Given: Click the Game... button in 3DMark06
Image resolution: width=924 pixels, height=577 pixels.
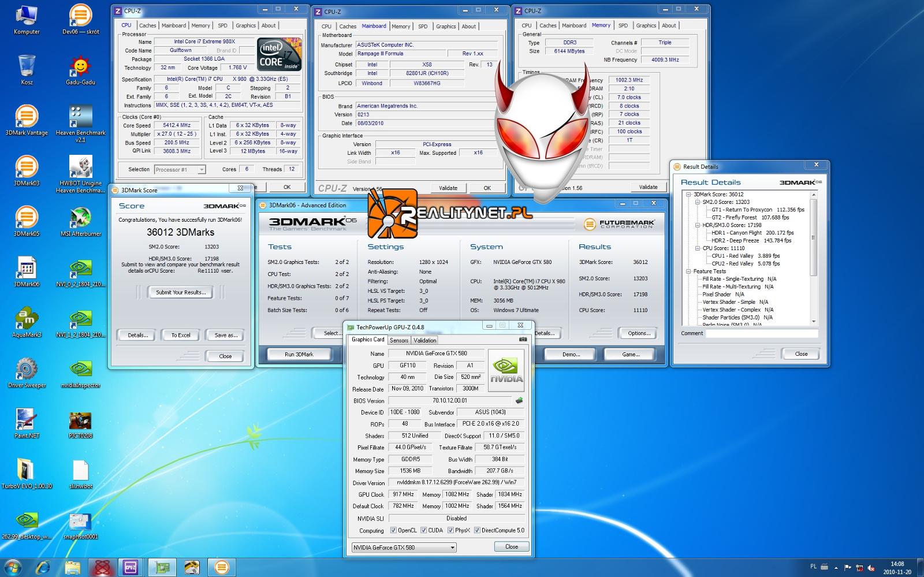Looking at the screenshot, I should click(631, 354).
